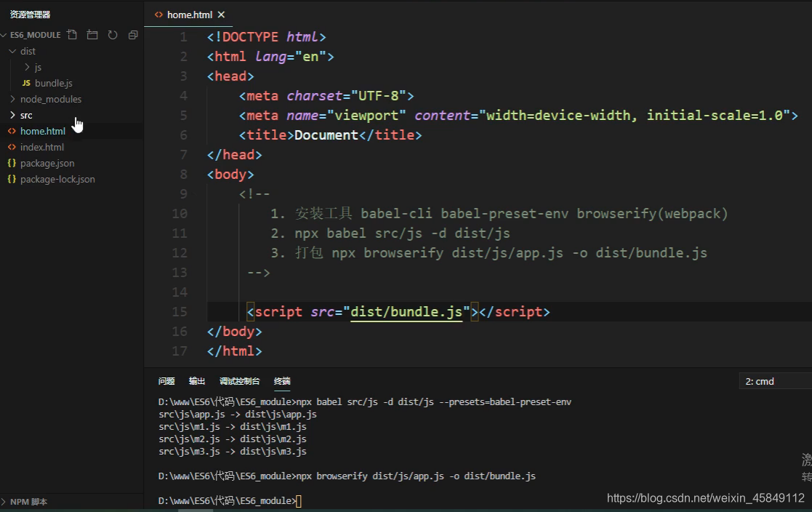Screen dimensions: 812x512
Task: Collapse the ES6_MODULE root section
Action: tap(4, 35)
